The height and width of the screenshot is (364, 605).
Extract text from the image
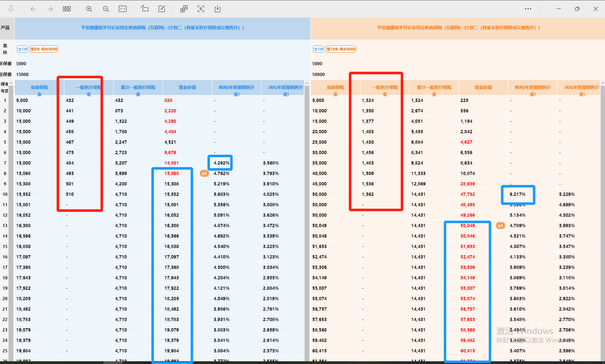pyautogui.click(x=201, y=9)
